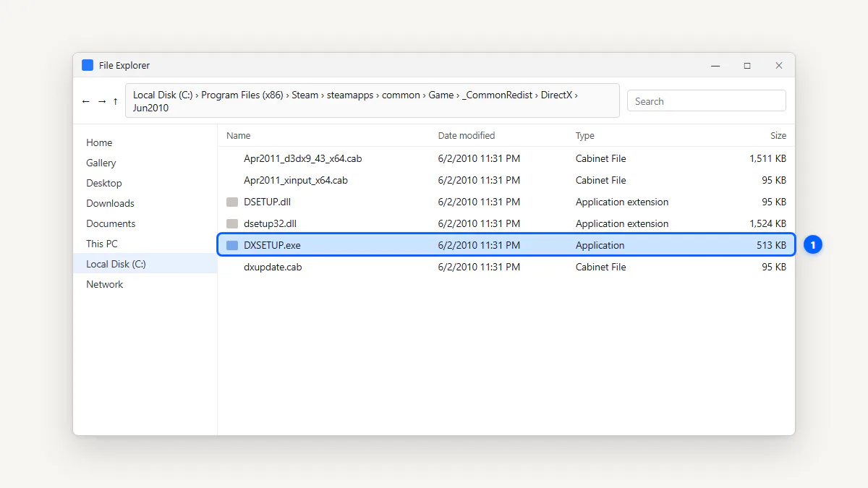Image resolution: width=868 pixels, height=488 pixels.
Task: Click the File Explorer app icon in title bar
Action: pos(88,65)
